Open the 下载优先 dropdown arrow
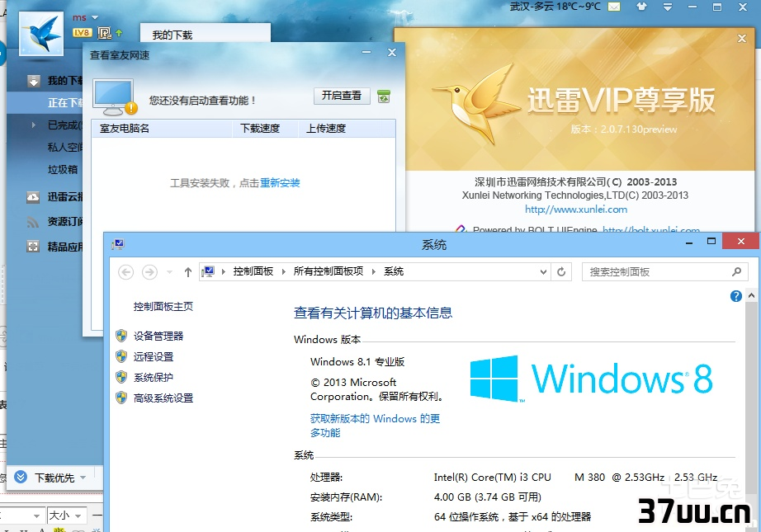Screen dimensions: 761x532 (83, 478)
